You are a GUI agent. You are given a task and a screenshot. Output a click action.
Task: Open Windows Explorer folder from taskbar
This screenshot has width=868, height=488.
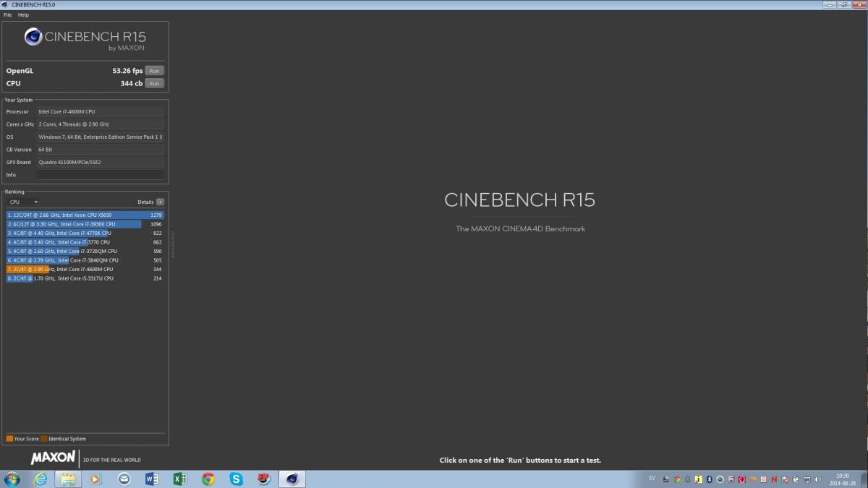[67, 479]
